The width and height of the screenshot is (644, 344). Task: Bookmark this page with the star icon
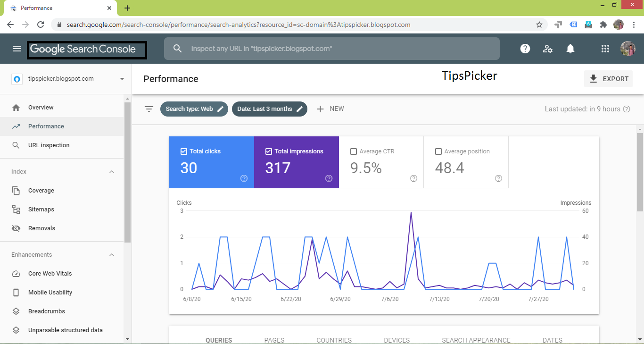(x=539, y=25)
